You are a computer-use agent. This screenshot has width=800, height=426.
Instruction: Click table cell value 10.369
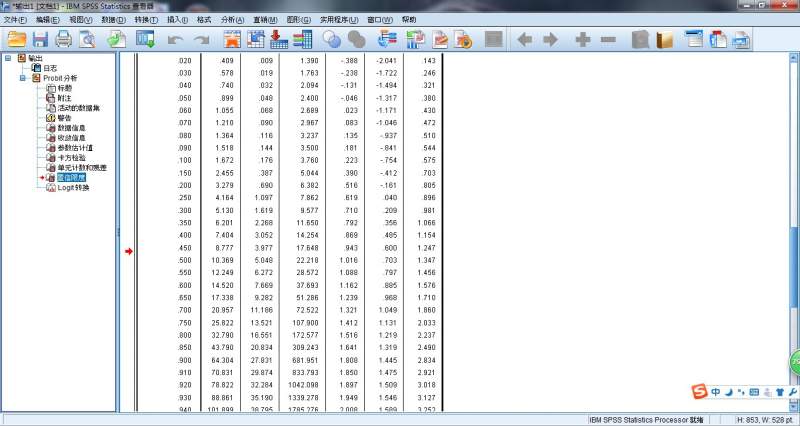(x=222, y=260)
